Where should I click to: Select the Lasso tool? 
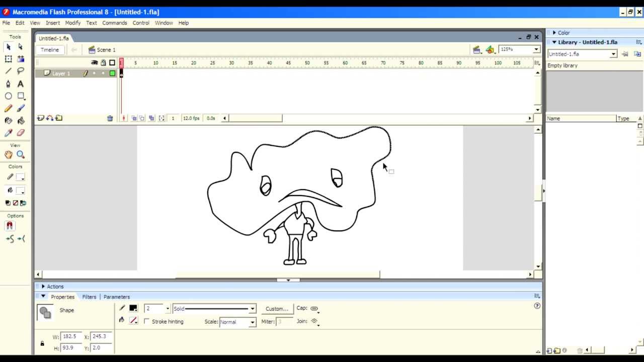[x=21, y=71]
